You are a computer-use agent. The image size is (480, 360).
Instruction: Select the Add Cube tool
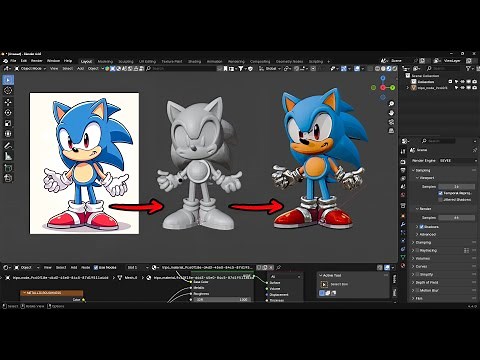pos(8,167)
